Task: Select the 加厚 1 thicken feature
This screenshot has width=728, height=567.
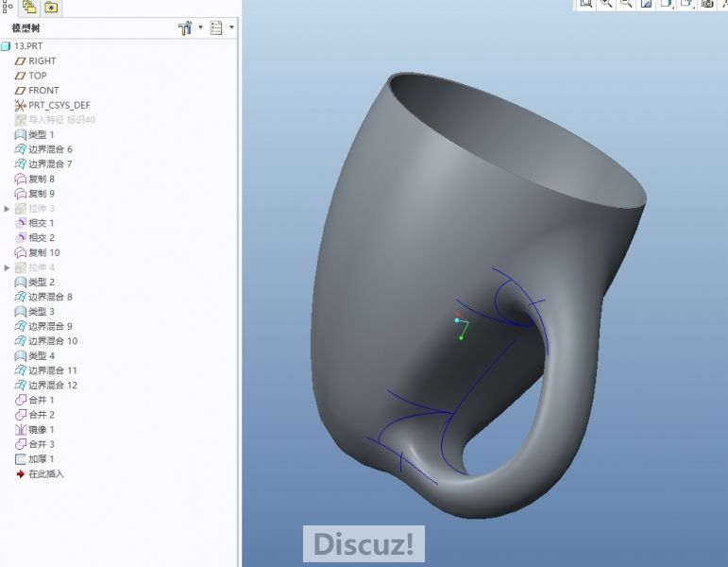Action: [41, 459]
